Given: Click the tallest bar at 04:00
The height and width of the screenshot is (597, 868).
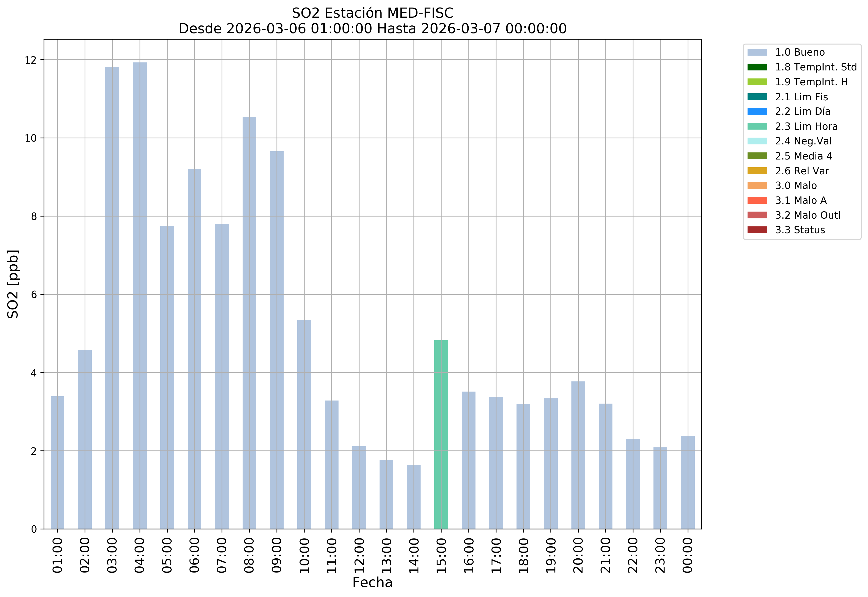Looking at the screenshot, I should pyautogui.click(x=140, y=295).
